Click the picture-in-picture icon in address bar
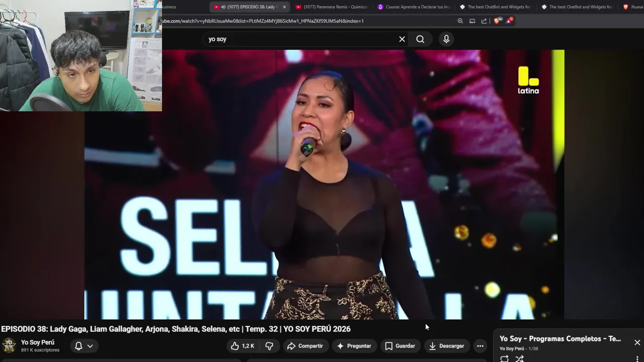Viewport: 644px width, 362px height. [472, 21]
